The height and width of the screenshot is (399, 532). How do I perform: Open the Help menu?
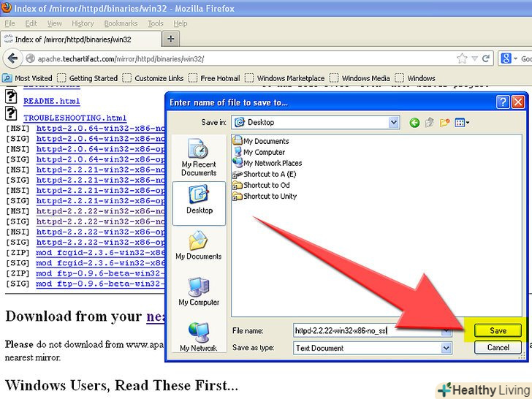[180, 23]
